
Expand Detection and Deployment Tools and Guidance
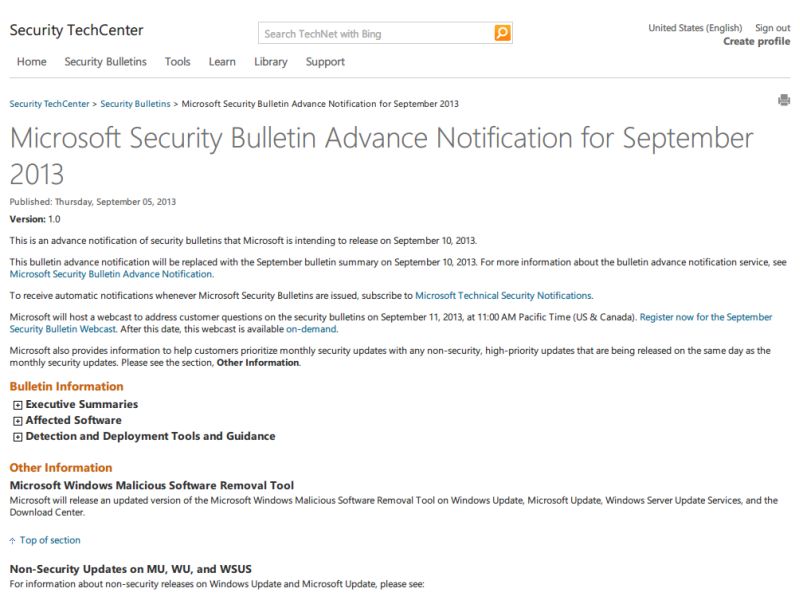click(18, 437)
